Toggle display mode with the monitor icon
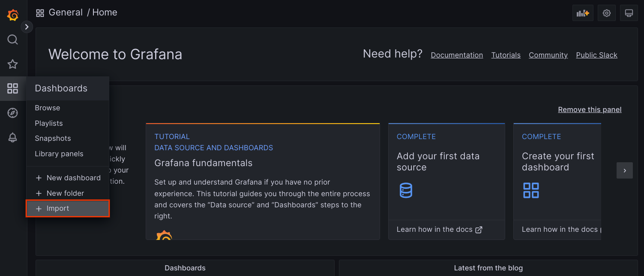Viewport: 644px width, 276px height. click(629, 13)
